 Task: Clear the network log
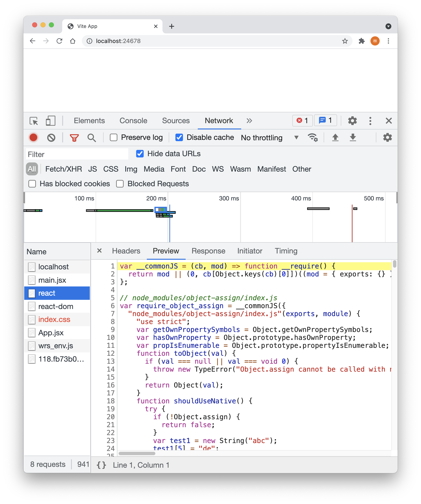pyautogui.click(x=51, y=138)
